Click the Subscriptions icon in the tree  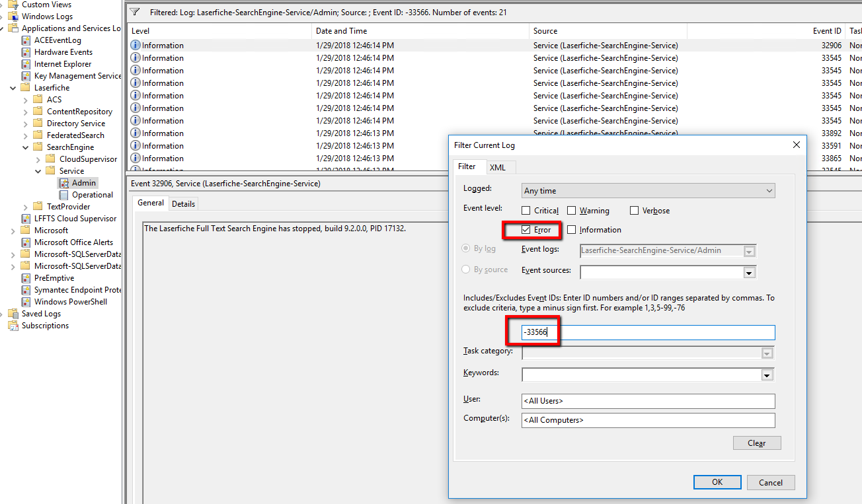coord(14,326)
